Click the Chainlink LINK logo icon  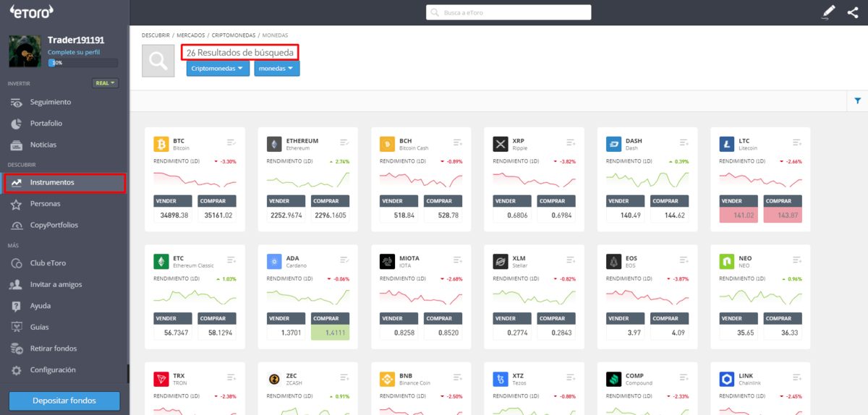click(x=727, y=379)
